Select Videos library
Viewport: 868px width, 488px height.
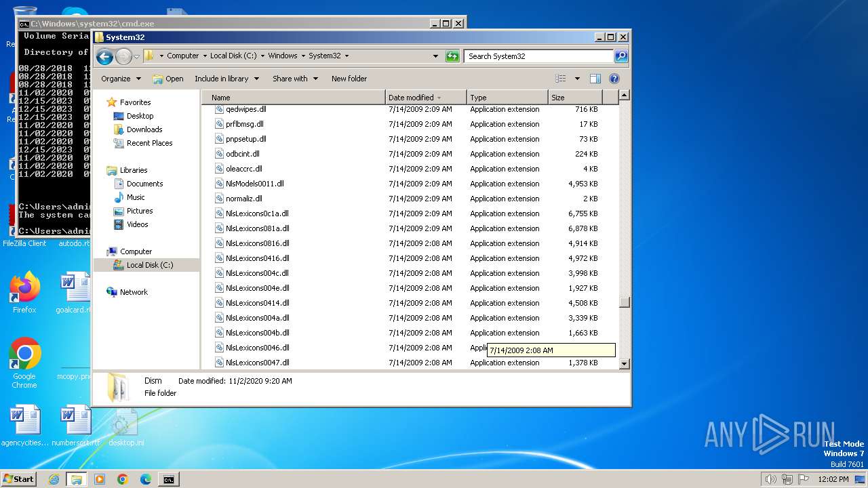point(137,224)
